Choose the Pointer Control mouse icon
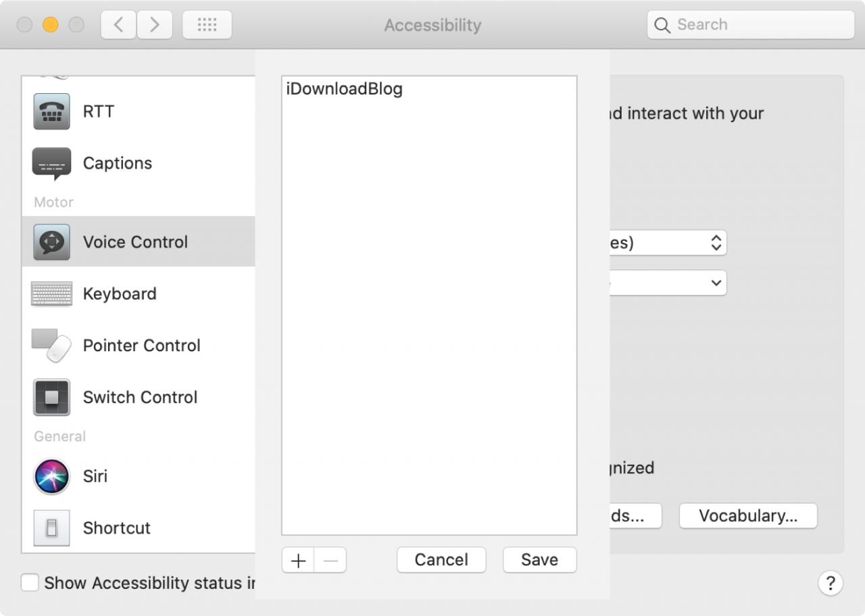The height and width of the screenshot is (616, 865). (51, 346)
